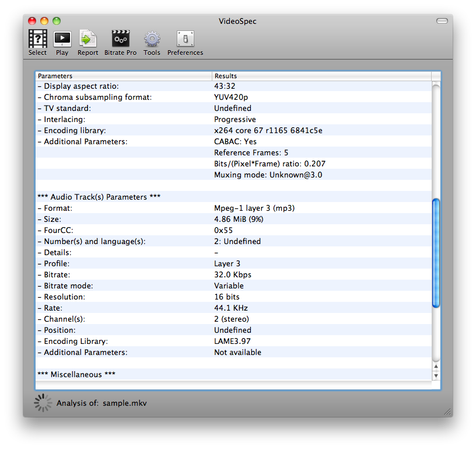The height and width of the screenshot is (449, 476).
Task: Click the 32.0 Kbps value
Action: tap(233, 274)
